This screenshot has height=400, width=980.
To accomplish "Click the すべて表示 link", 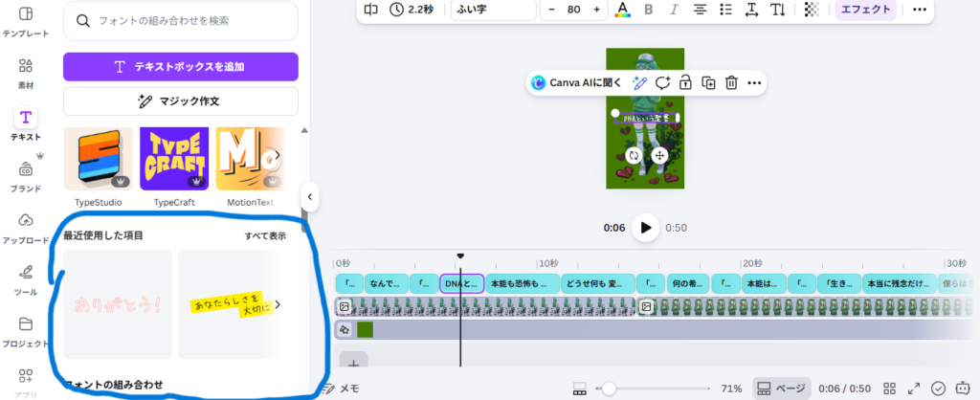I will 265,235.
